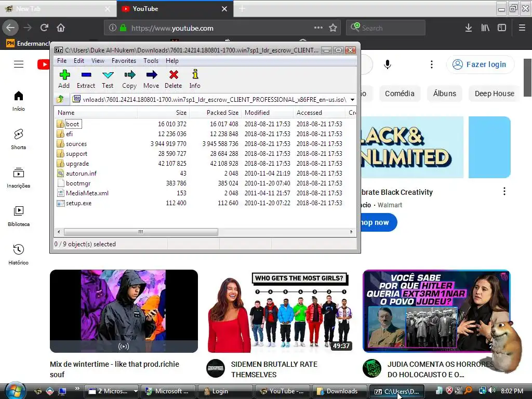Open YouTube guide hamburger menu
The image size is (532, 399).
click(x=19, y=64)
